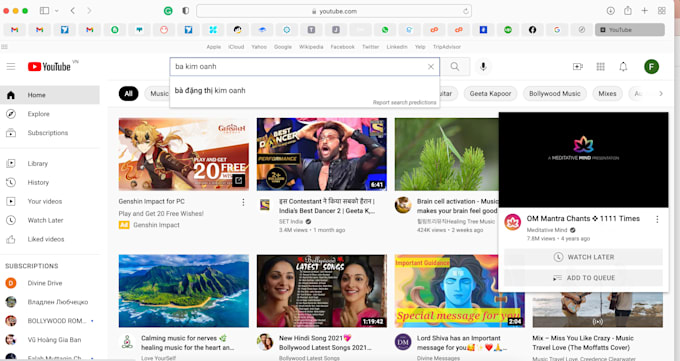Open Wikipedia favorites bar link
This screenshot has height=361, width=680.
click(x=311, y=47)
